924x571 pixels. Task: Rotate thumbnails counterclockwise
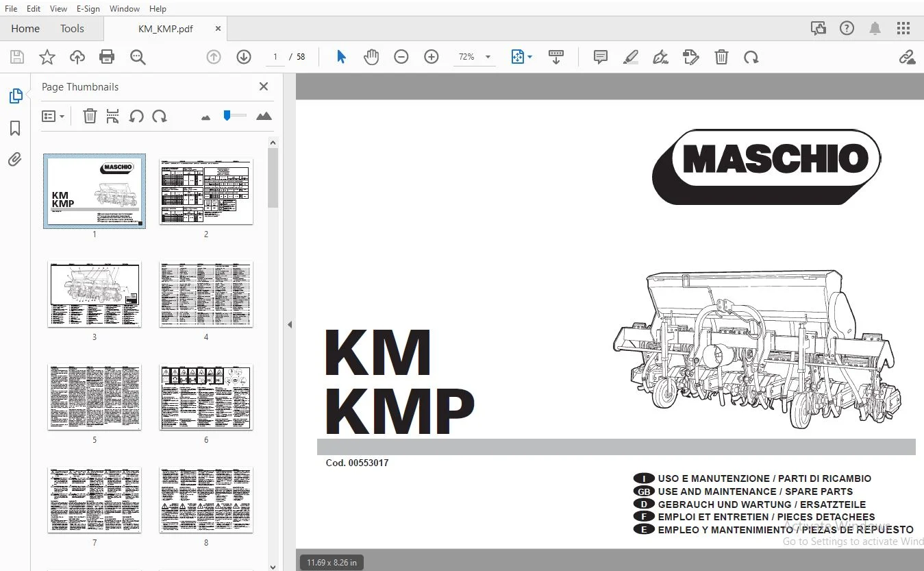point(136,117)
